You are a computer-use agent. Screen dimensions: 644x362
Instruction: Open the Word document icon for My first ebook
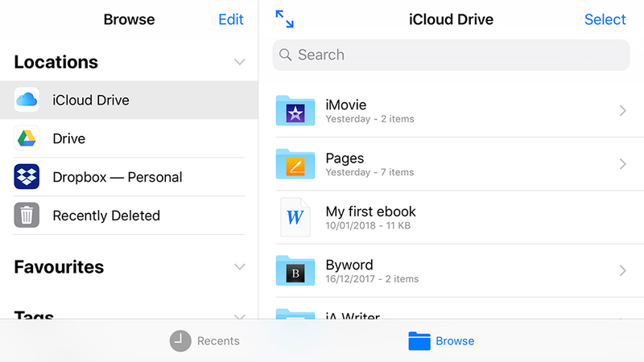tap(295, 217)
